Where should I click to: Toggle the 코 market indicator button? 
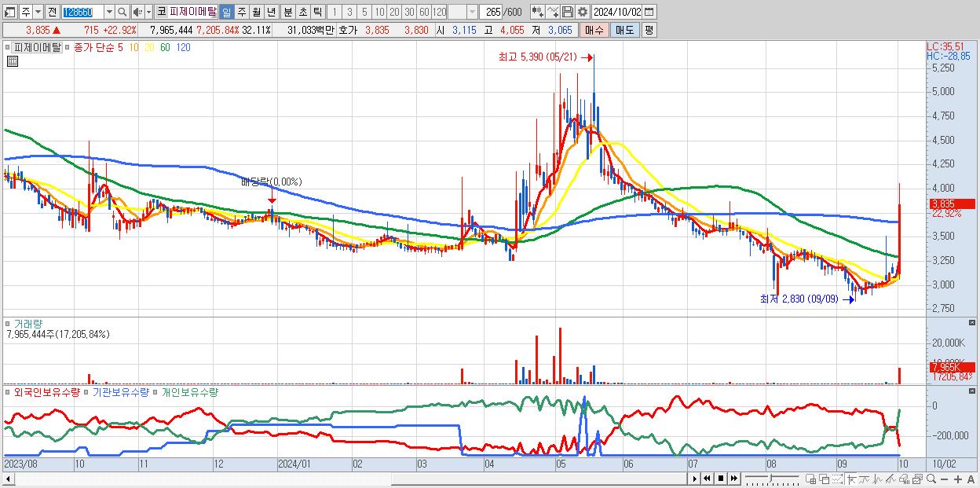click(x=161, y=12)
